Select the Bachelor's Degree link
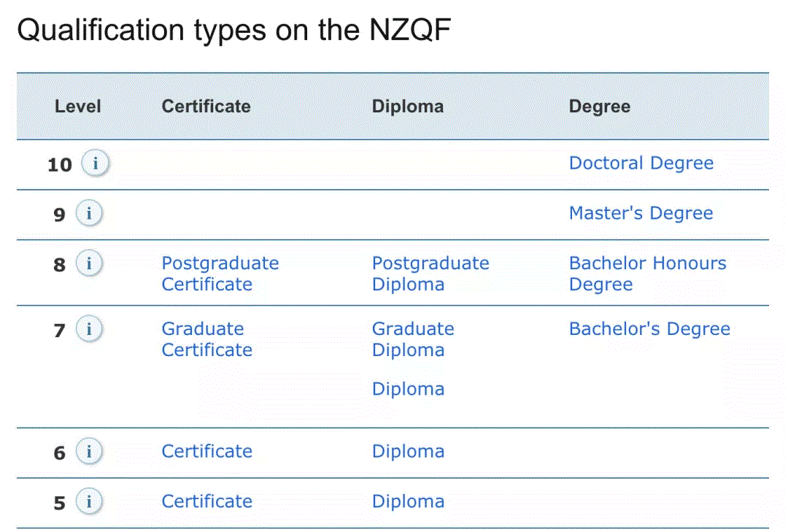 649,329
